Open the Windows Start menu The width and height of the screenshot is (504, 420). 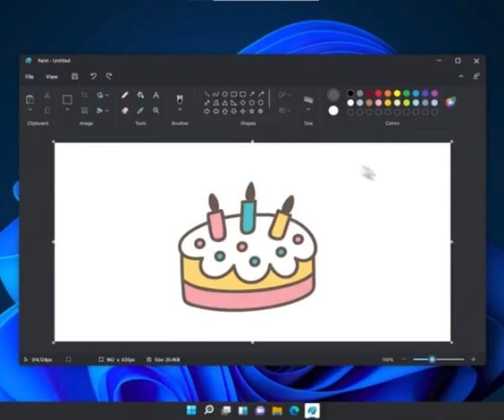click(x=192, y=411)
